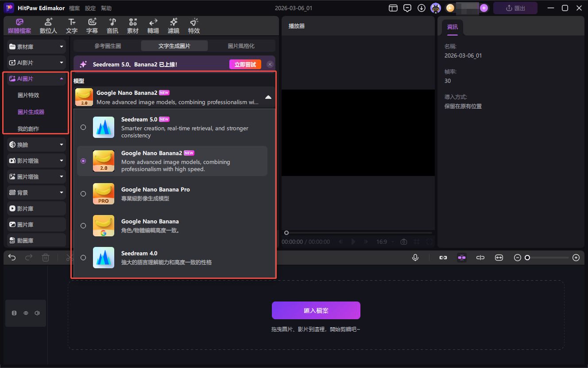Click the undo arrow in timeline toolbar
The width and height of the screenshot is (588, 368).
12,258
